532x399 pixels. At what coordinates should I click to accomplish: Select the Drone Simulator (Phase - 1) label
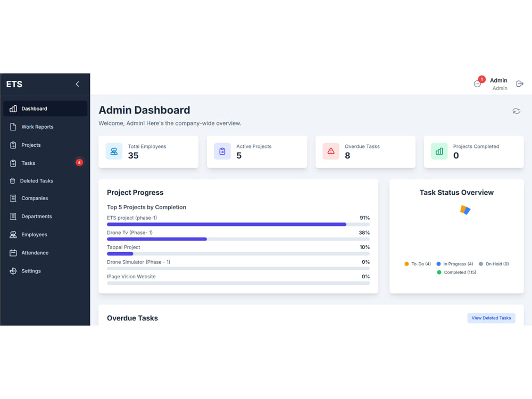pyautogui.click(x=138, y=262)
